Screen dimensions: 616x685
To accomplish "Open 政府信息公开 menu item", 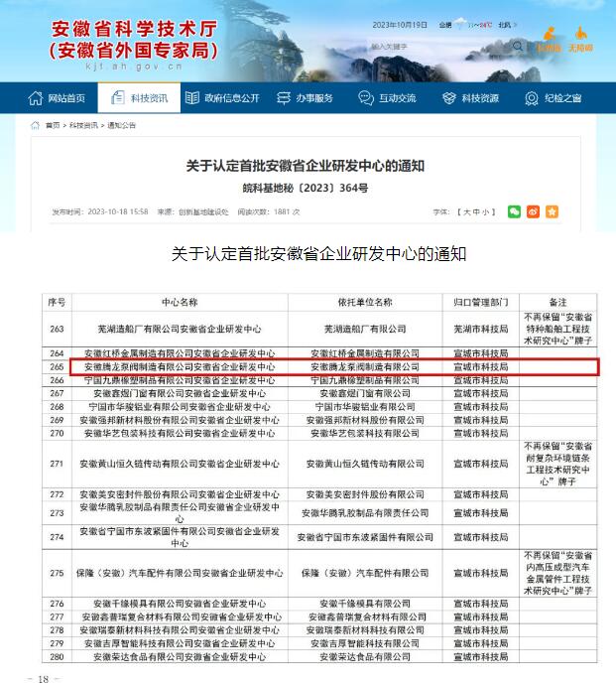I will point(232,98).
